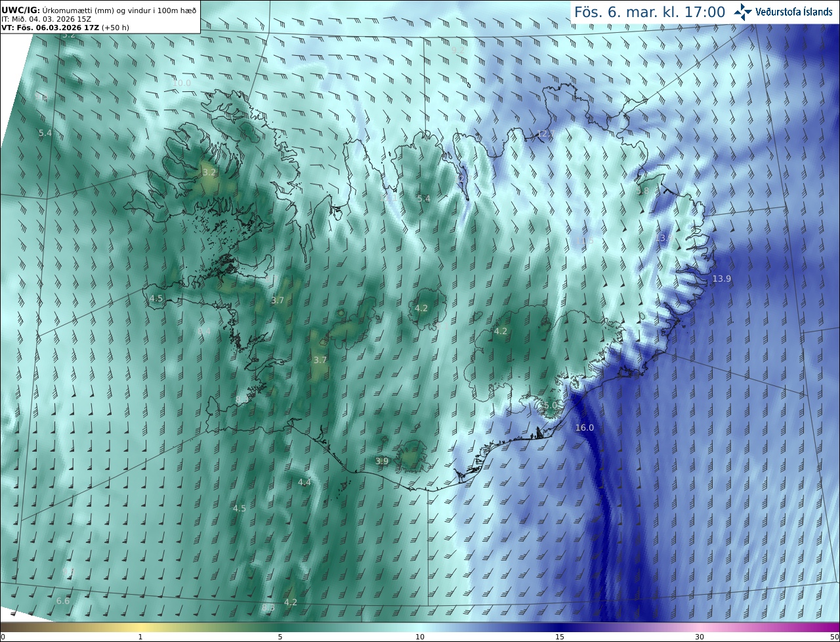Click the color scale tick label 30
The width and height of the screenshot is (840, 642).
(700, 637)
